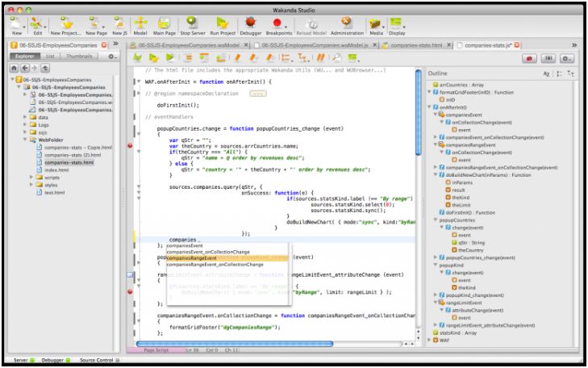
Task: Click the back arrow in Explorer panel
Action: (25, 68)
